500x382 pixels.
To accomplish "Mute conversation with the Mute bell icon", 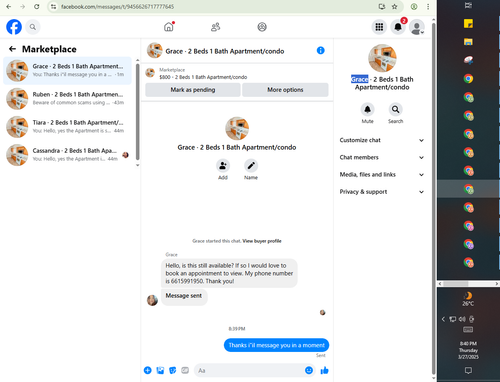I will tap(367, 109).
